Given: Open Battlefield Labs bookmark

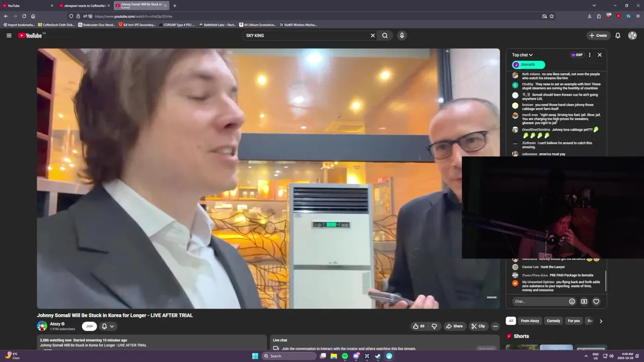Looking at the screenshot, I should tap(217, 25).
